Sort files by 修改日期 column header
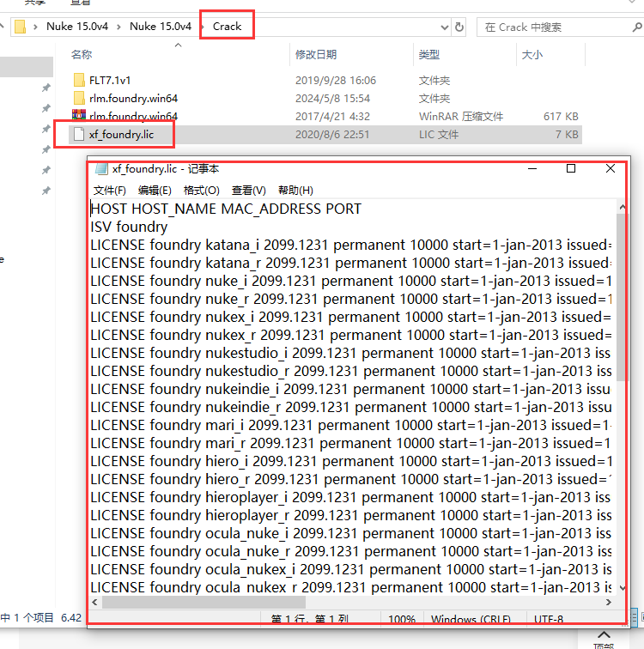 [316, 55]
